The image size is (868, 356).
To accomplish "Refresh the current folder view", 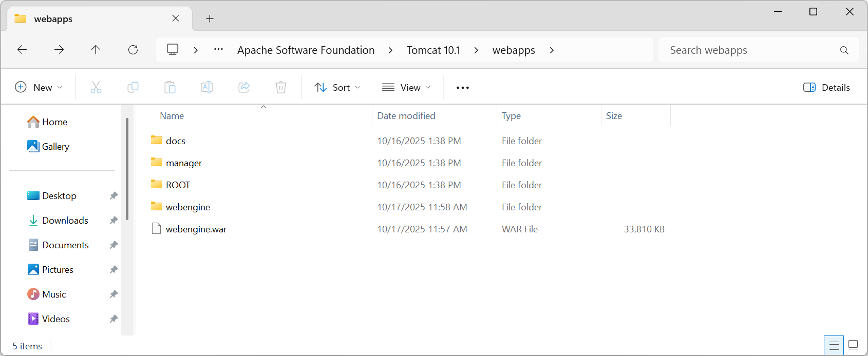I will tap(133, 50).
